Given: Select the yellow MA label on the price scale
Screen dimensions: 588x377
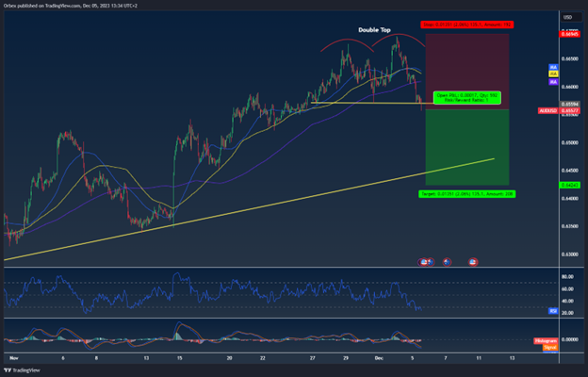Looking at the screenshot, I should coord(553,74).
